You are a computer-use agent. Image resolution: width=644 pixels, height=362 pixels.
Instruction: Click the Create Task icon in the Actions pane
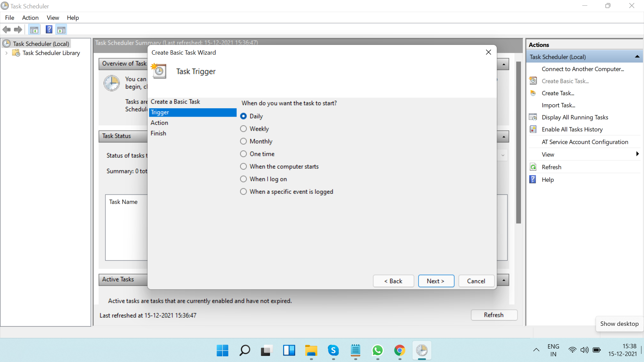point(533,93)
